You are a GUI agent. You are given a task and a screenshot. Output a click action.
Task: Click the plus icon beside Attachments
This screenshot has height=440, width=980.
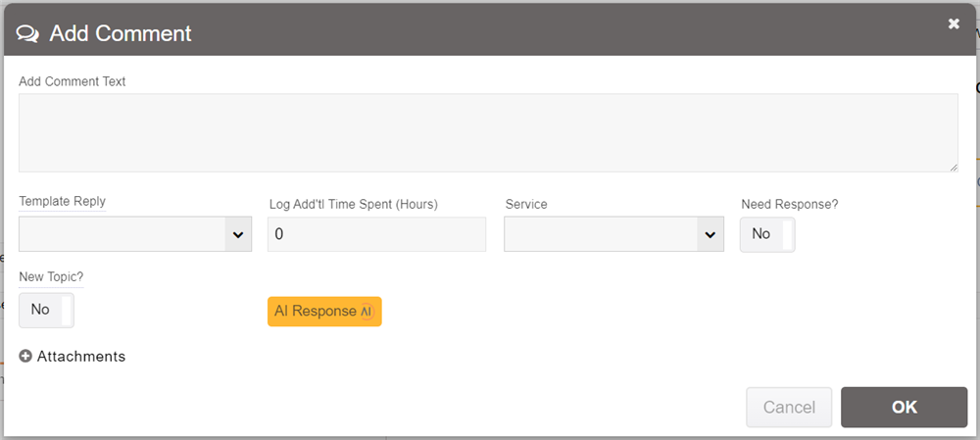tap(25, 357)
